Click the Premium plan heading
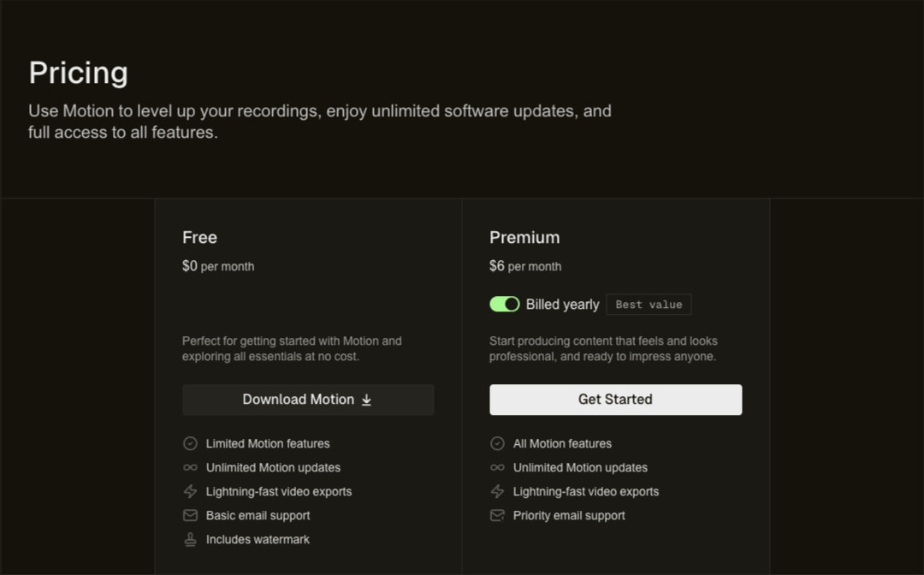Screen dimensions: 924x575 tap(524, 237)
